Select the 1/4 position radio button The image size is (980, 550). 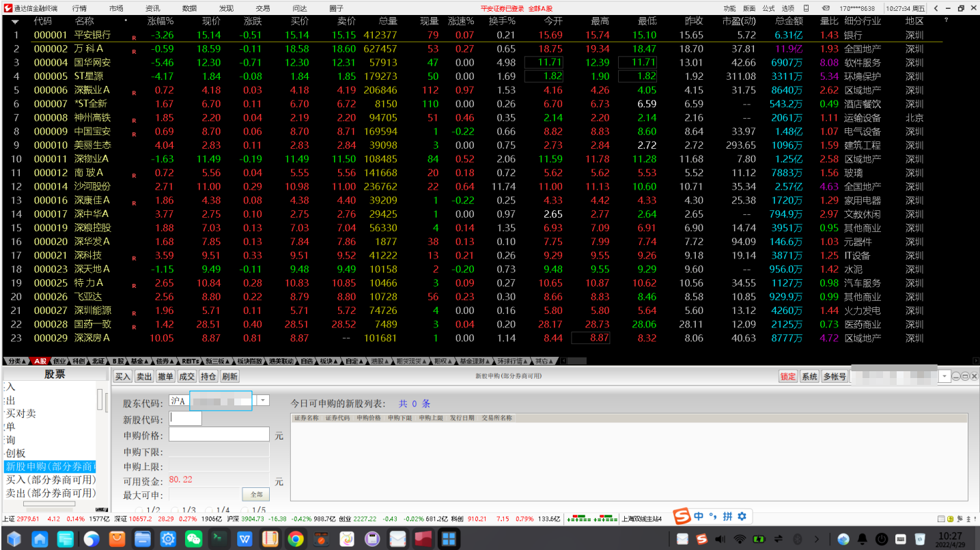click(x=208, y=510)
